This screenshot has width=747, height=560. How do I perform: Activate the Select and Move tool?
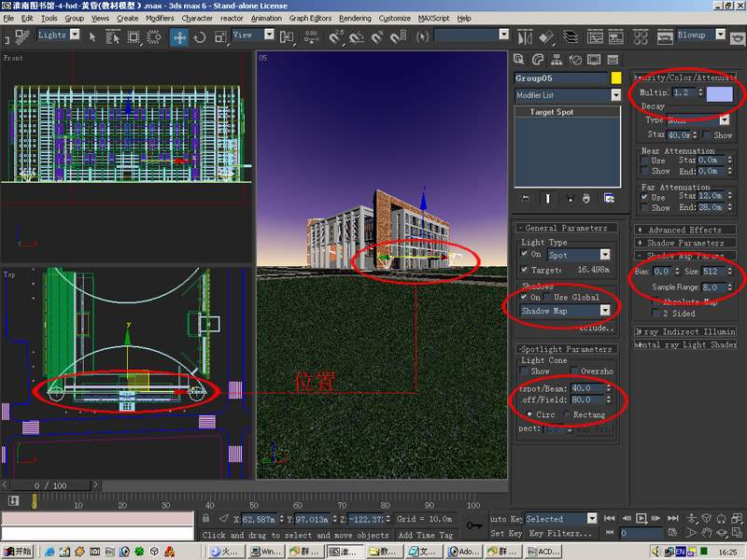(x=179, y=37)
